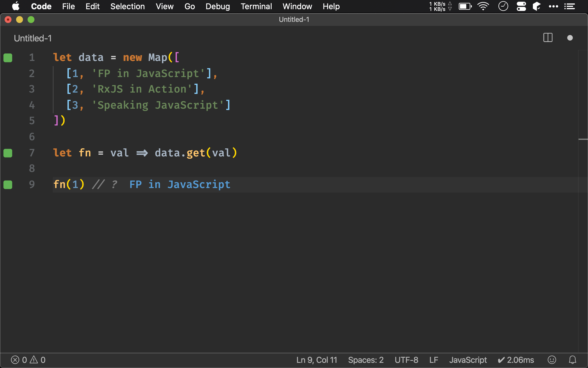Open the Terminal menu
588x368 pixels.
256,6
